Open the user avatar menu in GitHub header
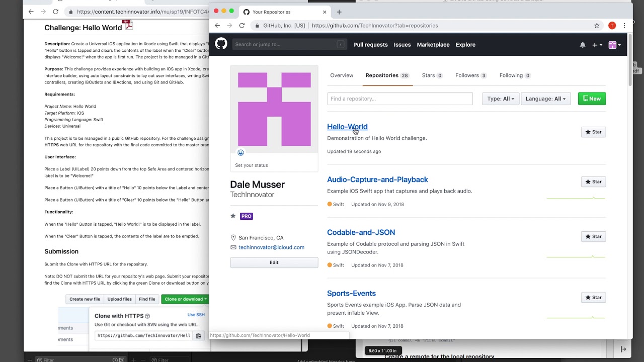 pyautogui.click(x=614, y=45)
